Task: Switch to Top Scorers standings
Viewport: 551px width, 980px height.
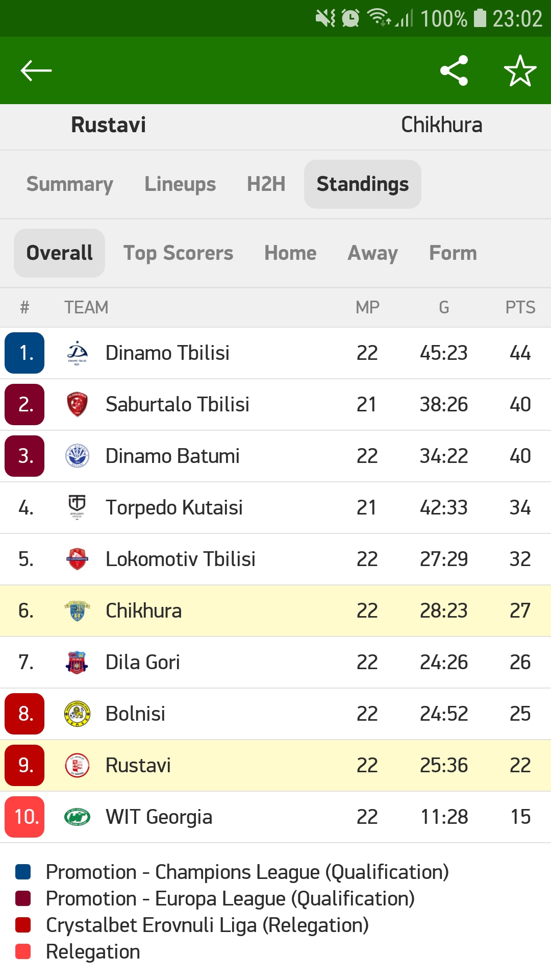Action: pyautogui.click(x=179, y=252)
